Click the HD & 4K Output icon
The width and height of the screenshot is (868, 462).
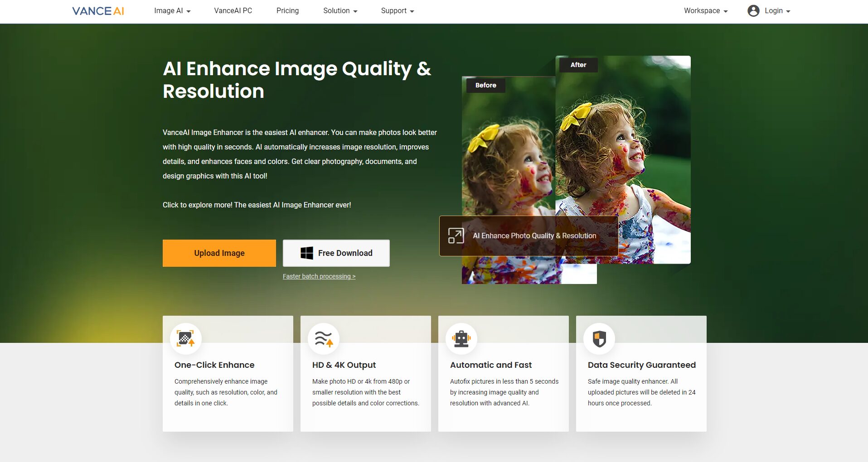[x=323, y=338]
